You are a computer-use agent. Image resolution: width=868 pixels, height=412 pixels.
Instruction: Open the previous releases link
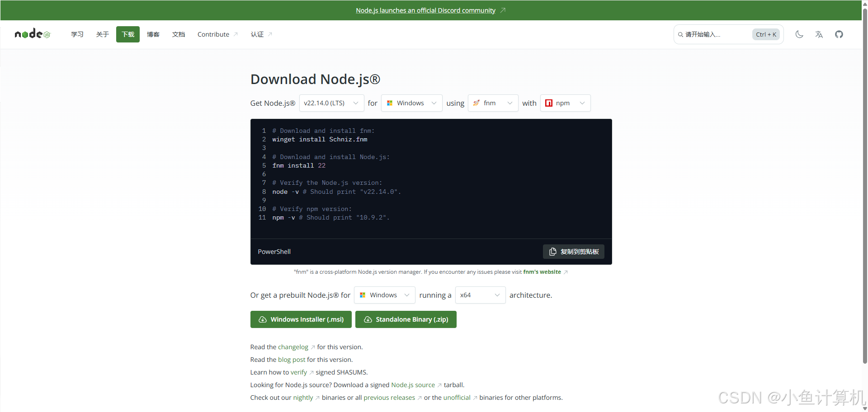tap(389, 398)
